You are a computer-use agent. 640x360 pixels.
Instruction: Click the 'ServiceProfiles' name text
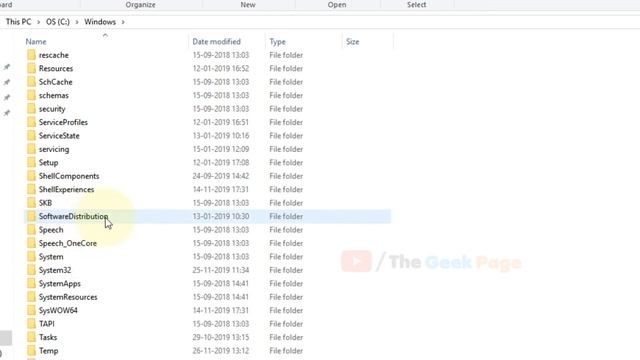[63, 122]
